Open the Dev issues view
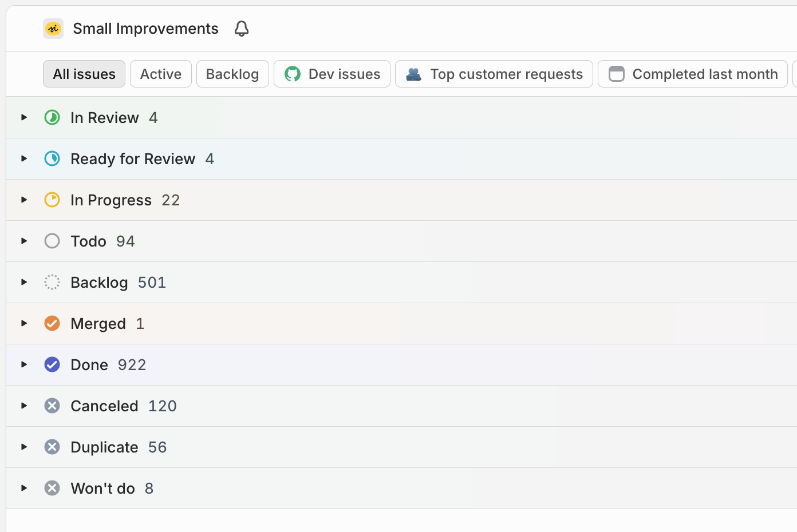797x532 pixels. 332,74
